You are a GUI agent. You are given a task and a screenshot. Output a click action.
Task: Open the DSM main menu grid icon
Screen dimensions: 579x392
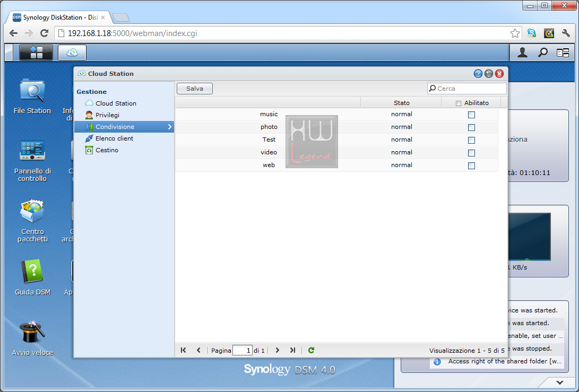[36, 53]
